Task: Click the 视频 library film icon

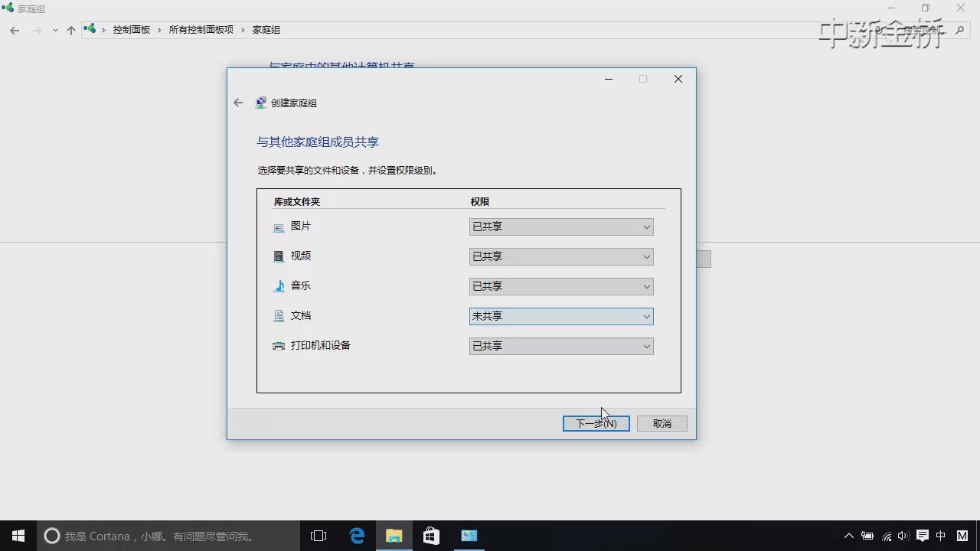Action: 279,256
